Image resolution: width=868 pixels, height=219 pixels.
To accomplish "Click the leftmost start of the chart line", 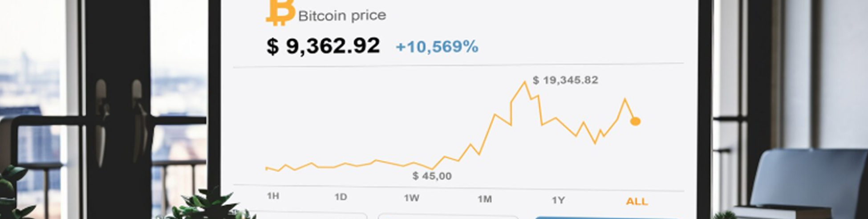I will (266, 168).
